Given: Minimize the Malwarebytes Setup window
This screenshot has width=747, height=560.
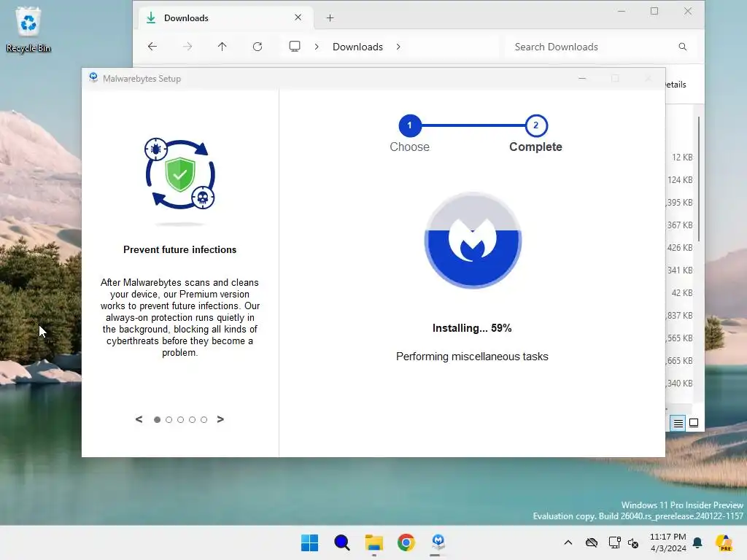Looking at the screenshot, I should tap(582, 79).
